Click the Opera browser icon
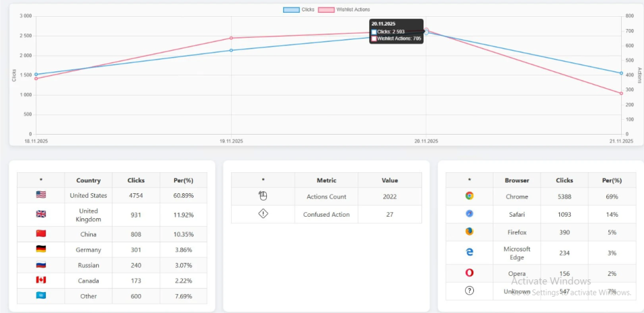The height and width of the screenshot is (313, 644). coord(469,273)
